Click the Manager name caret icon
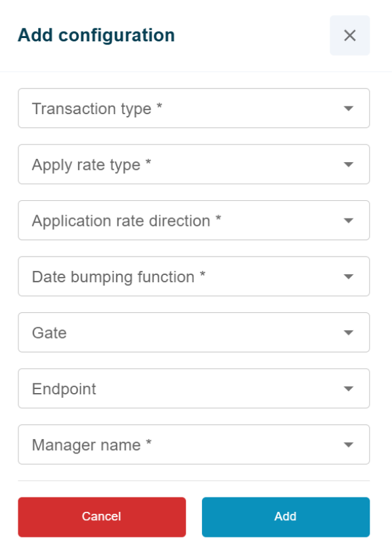This screenshot has width=392, height=544. [x=348, y=445]
